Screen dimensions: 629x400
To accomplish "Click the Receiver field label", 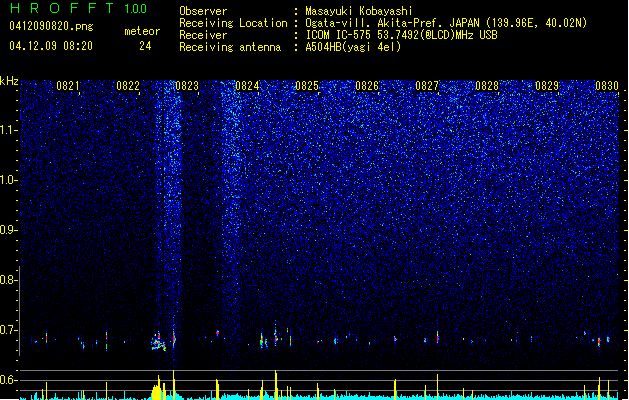I will click(x=203, y=35).
